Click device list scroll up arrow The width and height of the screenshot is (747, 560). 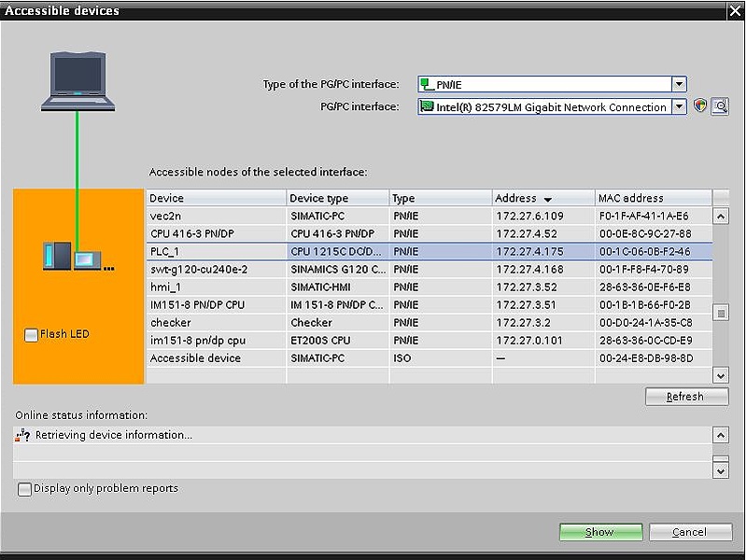click(x=720, y=217)
